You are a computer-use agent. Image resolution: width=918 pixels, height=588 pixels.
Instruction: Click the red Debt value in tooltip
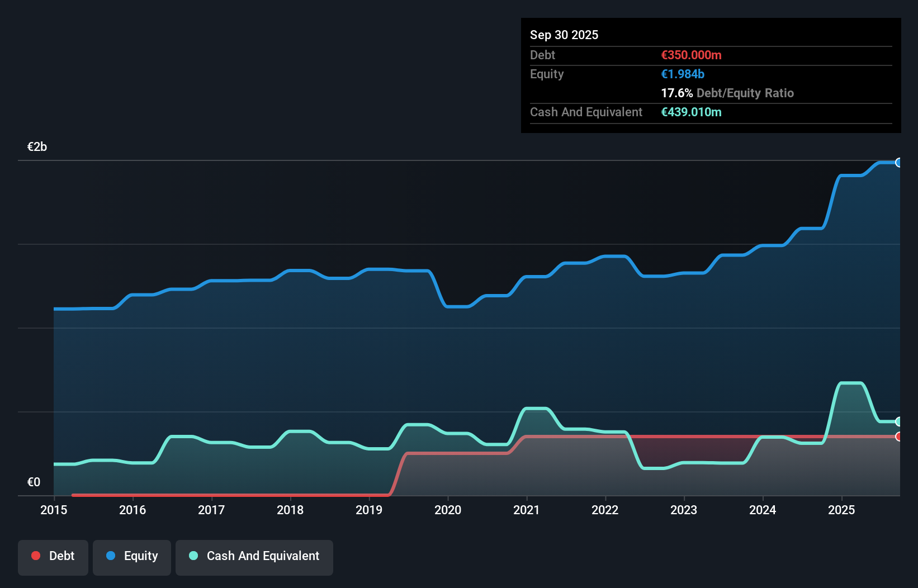[692, 55]
